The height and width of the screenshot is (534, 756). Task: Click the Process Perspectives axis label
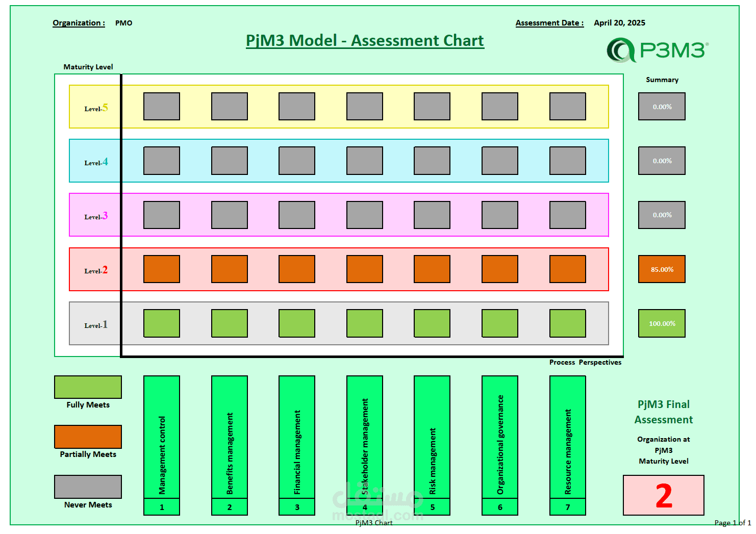(585, 362)
